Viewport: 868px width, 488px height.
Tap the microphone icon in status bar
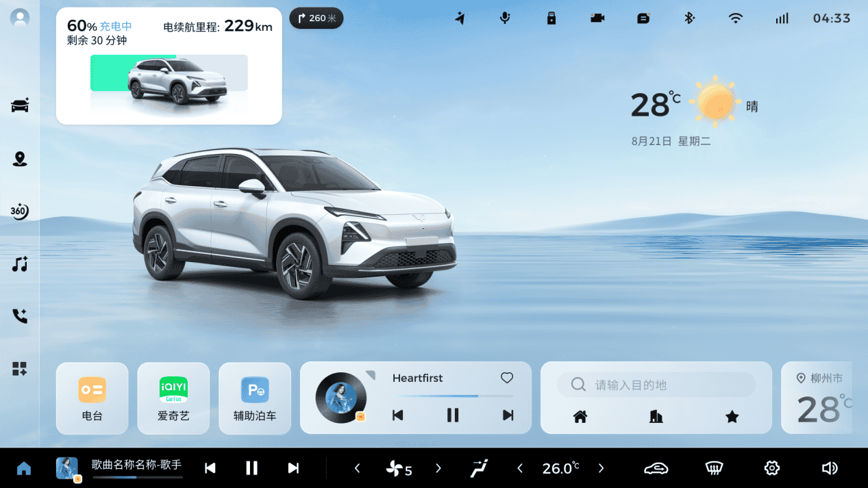click(505, 18)
